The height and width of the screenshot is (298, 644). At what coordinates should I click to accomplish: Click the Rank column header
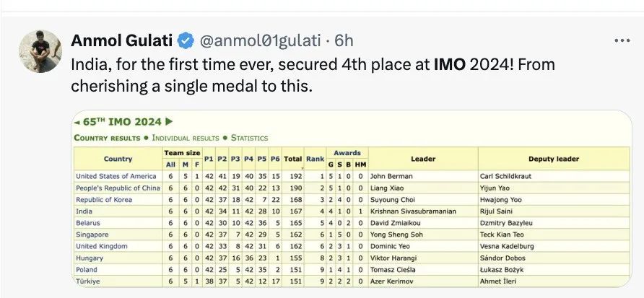[x=315, y=159]
